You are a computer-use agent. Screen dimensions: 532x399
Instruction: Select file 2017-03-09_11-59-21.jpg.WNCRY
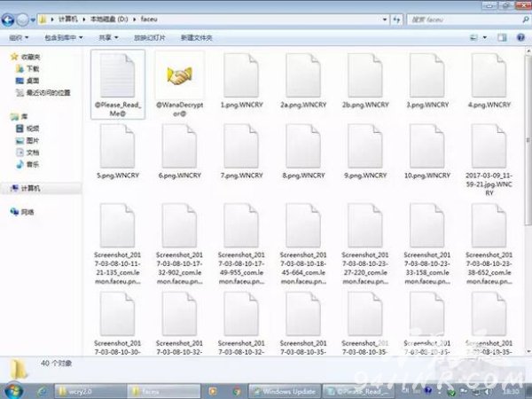pos(489,160)
